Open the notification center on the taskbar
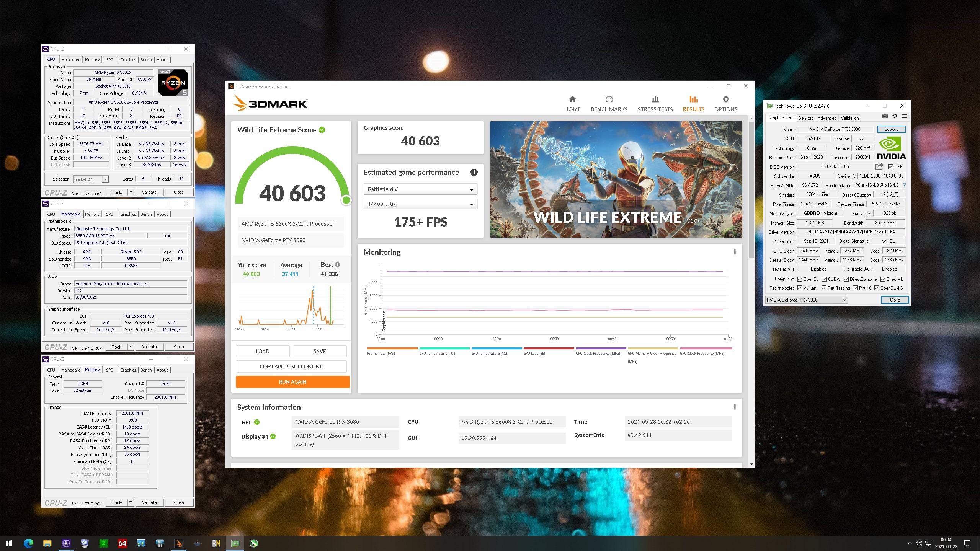 [967, 543]
